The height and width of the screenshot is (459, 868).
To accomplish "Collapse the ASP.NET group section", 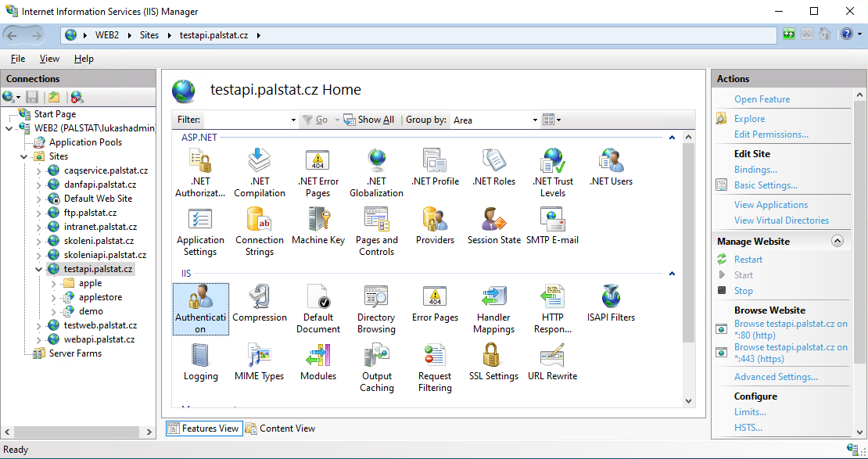I will tap(672, 138).
